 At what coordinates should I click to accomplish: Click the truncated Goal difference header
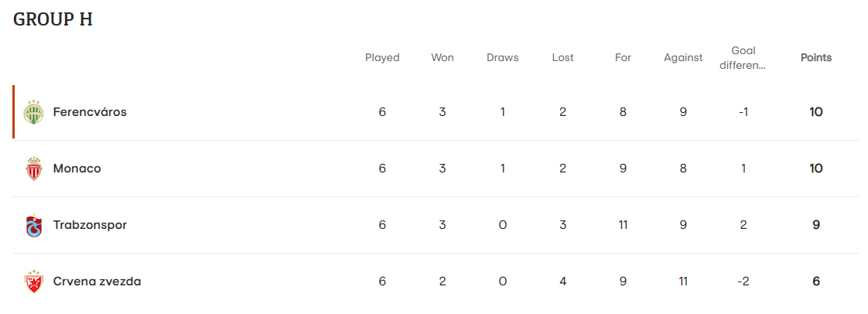[x=743, y=58]
